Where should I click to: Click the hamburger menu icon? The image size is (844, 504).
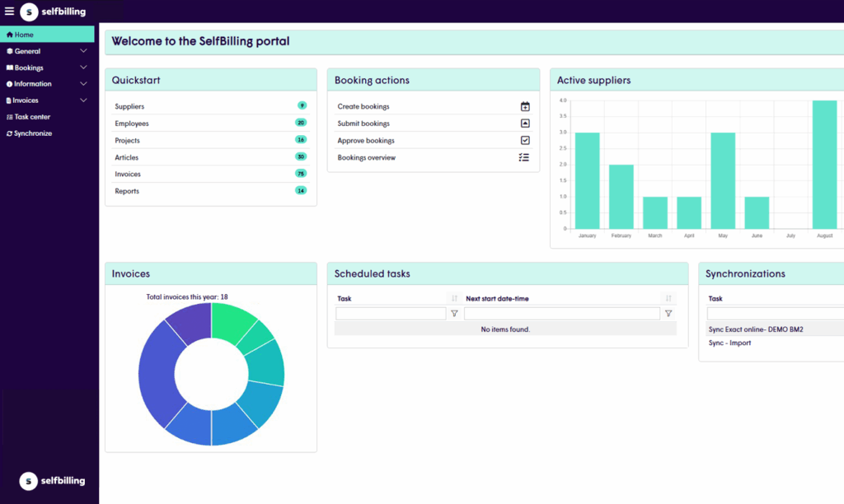point(10,12)
